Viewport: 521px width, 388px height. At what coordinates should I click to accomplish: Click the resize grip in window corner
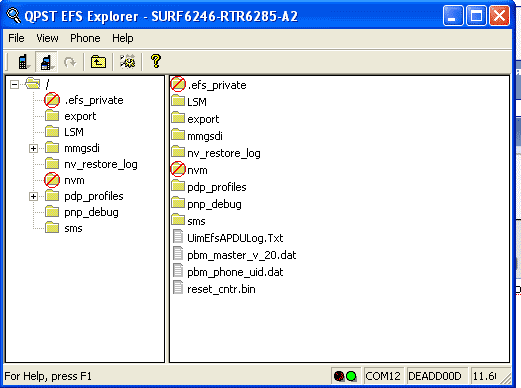point(506,378)
